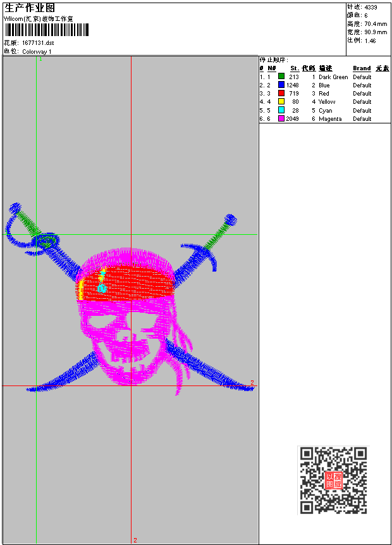Select the Cyan color swatch
Image resolution: width=392 pixels, height=545 pixels.
[x=281, y=110]
